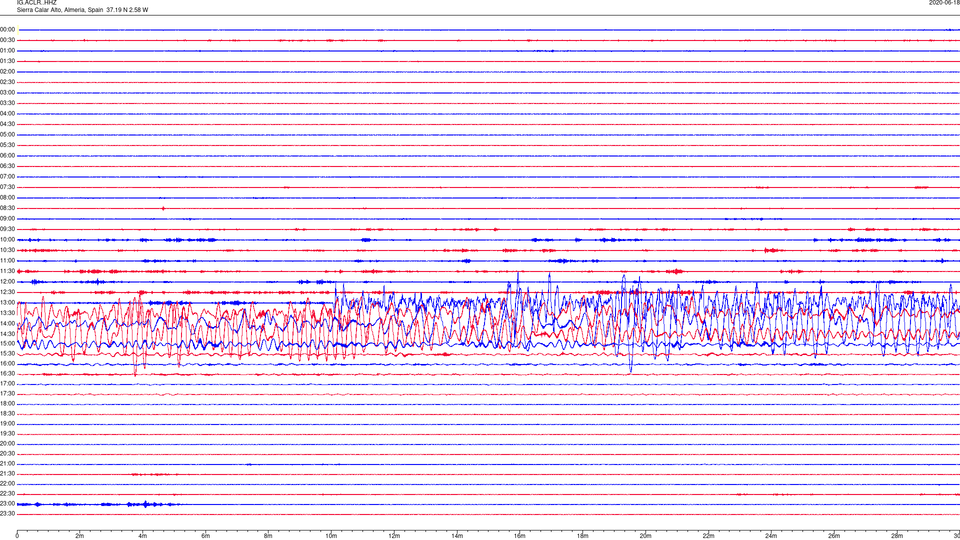
Task: Select the 23:00 row time label
Action: pos(7,504)
